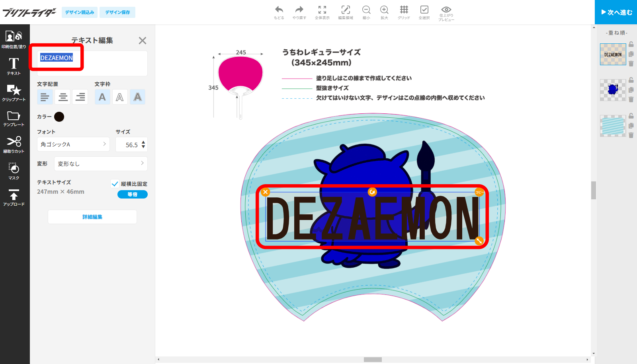Close the text edit panel
Image resolution: width=637 pixels, height=364 pixels.
(x=143, y=40)
